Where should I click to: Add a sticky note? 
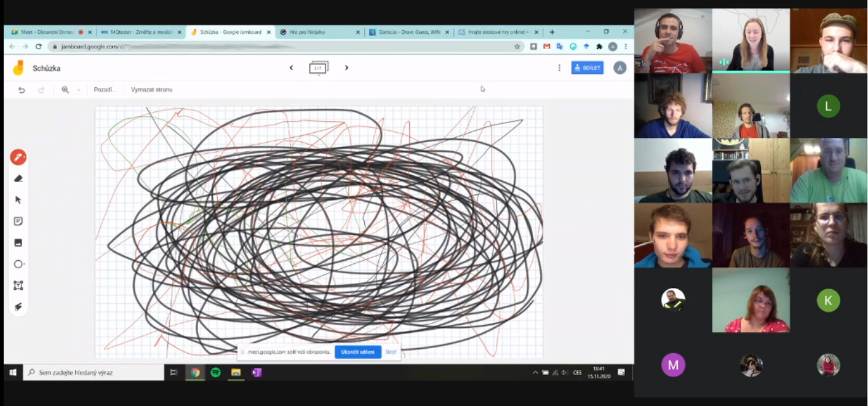(18, 221)
